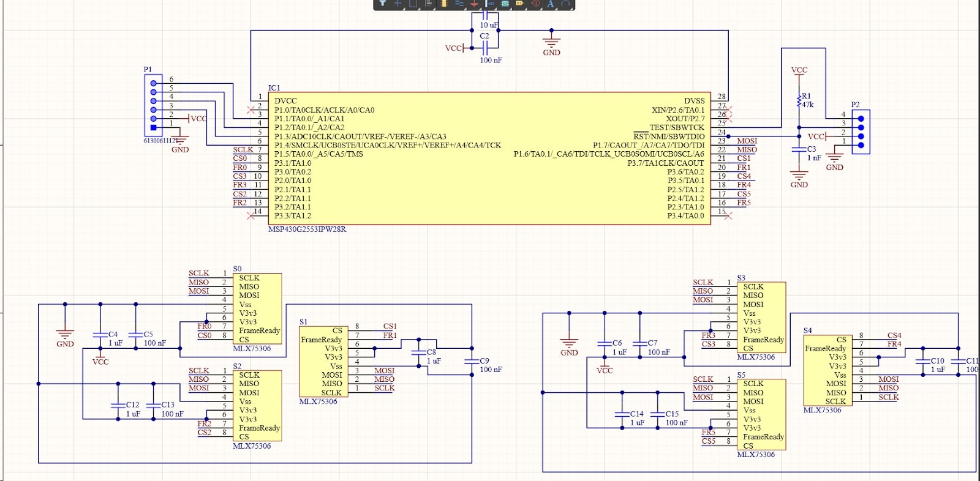Image resolution: width=980 pixels, height=481 pixels.
Task: Click the No ERC cross on IC1 pin 15
Action: 728,215
